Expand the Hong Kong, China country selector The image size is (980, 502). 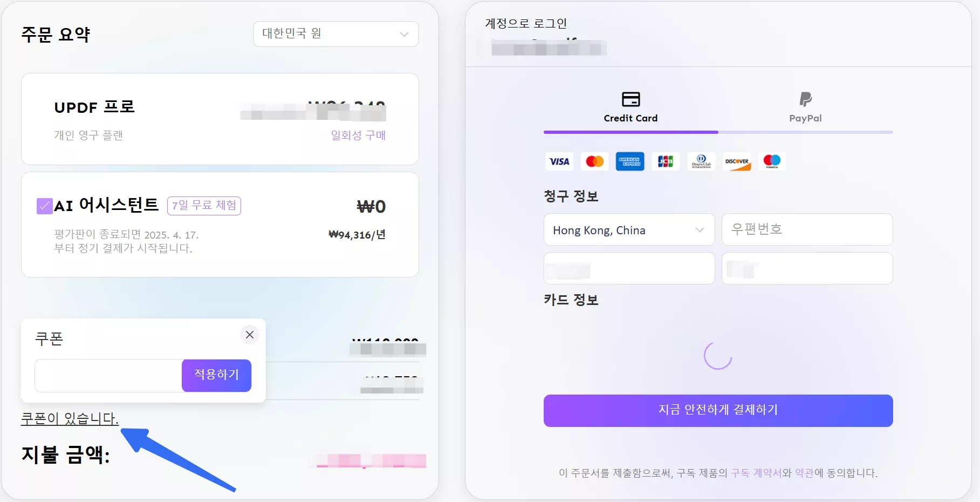pyautogui.click(x=629, y=230)
